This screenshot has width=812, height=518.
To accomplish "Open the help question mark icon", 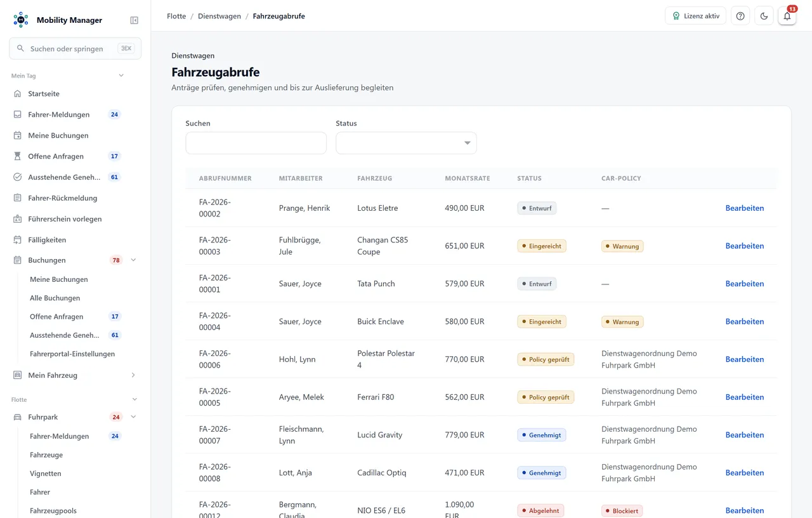I will [740, 16].
